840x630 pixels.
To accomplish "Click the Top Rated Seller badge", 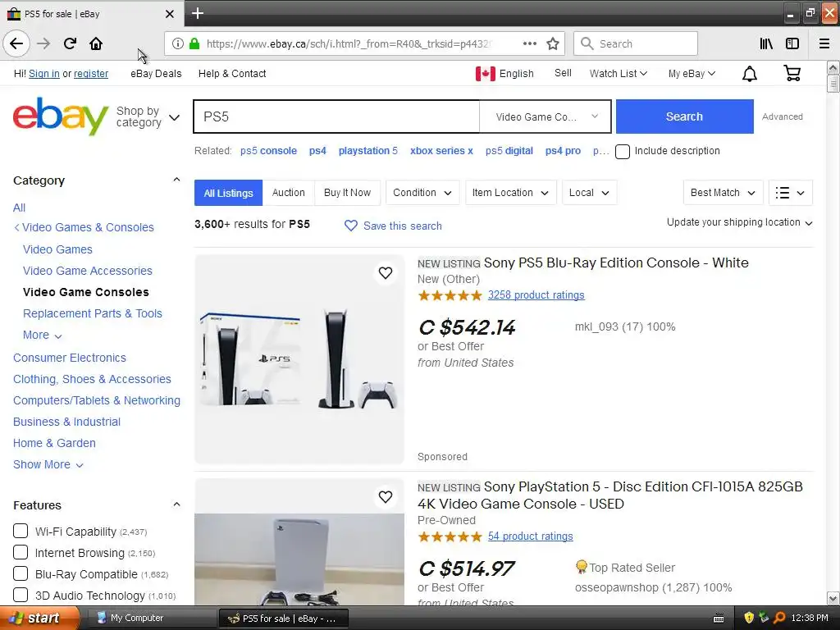I will coord(581,567).
